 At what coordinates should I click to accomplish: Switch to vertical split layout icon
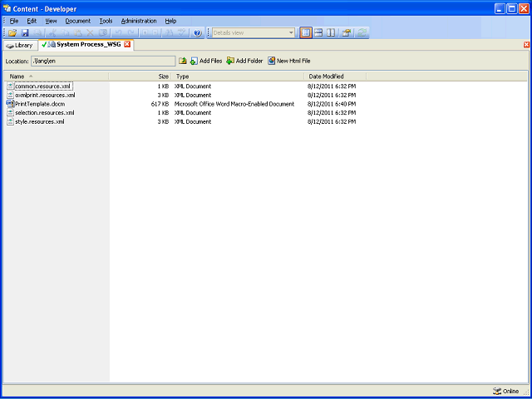[331, 33]
